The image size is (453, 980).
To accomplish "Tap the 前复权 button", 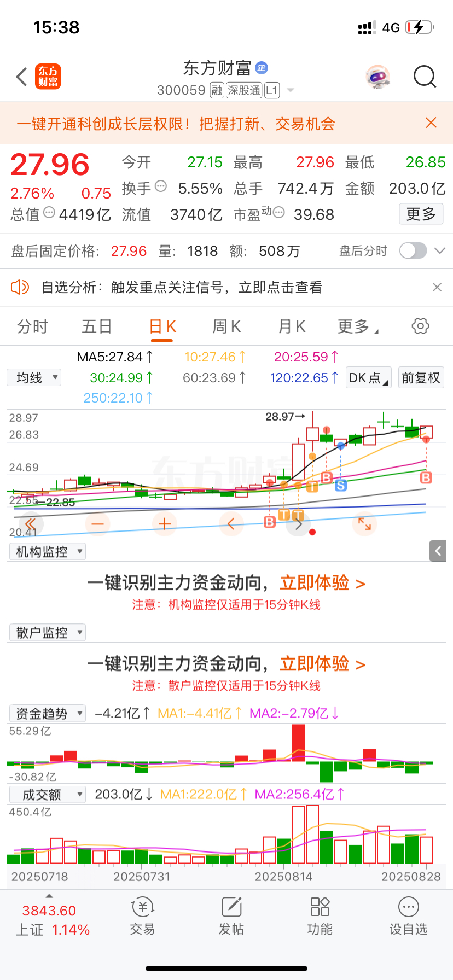I will pos(421,377).
